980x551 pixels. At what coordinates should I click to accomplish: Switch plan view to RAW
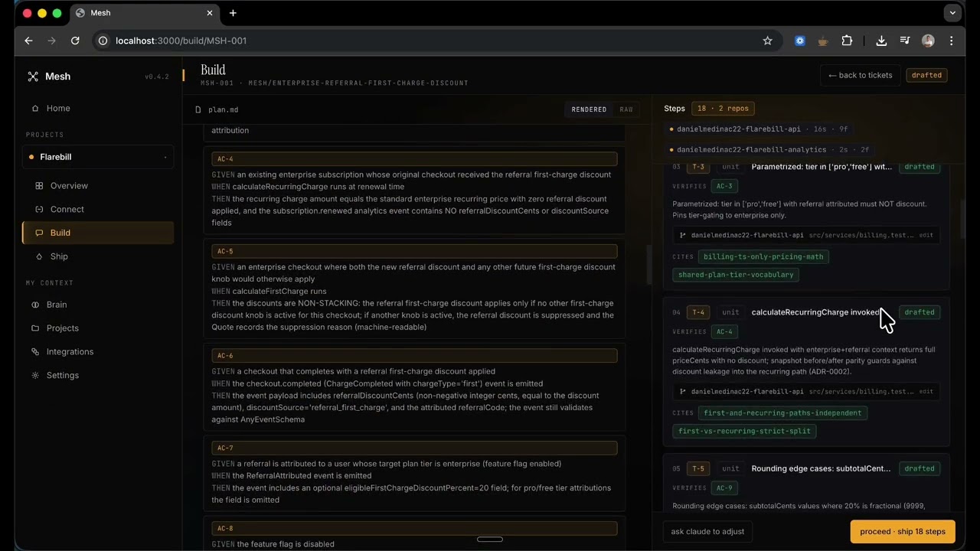(626, 109)
